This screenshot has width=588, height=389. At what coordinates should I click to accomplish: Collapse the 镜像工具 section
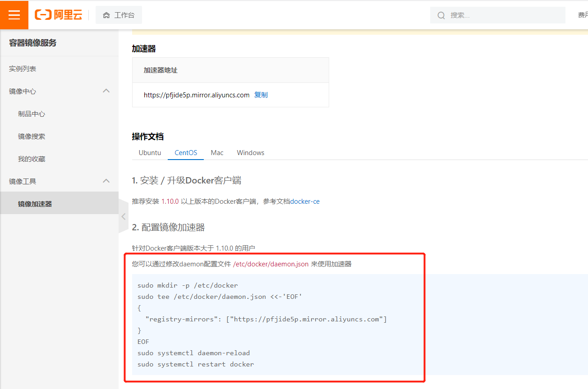pyautogui.click(x=106, y=181)
